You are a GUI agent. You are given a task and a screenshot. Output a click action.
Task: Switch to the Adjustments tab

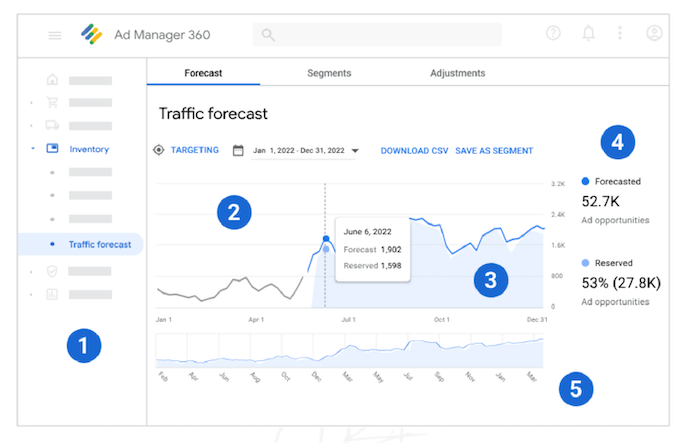coord(457,73)
